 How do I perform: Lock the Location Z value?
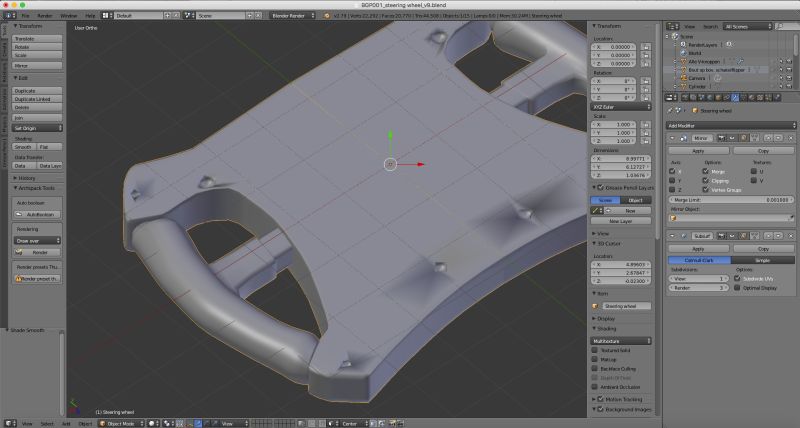(646, 64)
